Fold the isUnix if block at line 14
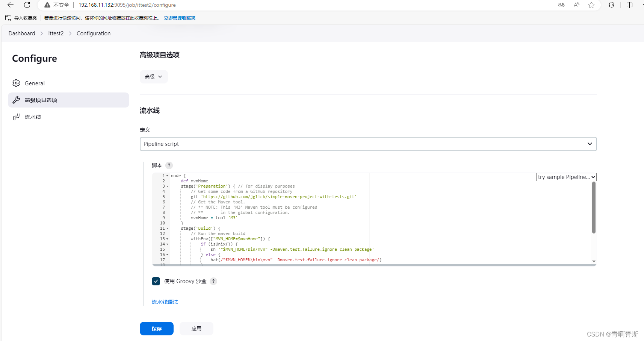 [168, 244]
